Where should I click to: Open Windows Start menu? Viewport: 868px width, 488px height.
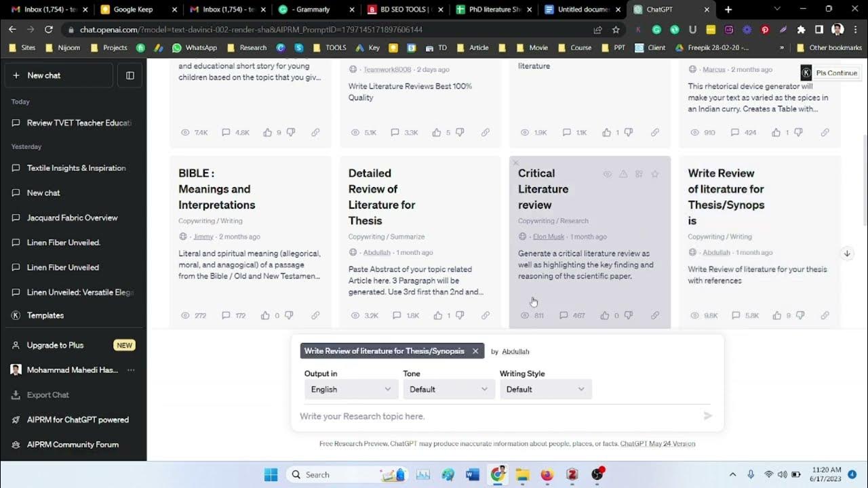coord(271,474)
